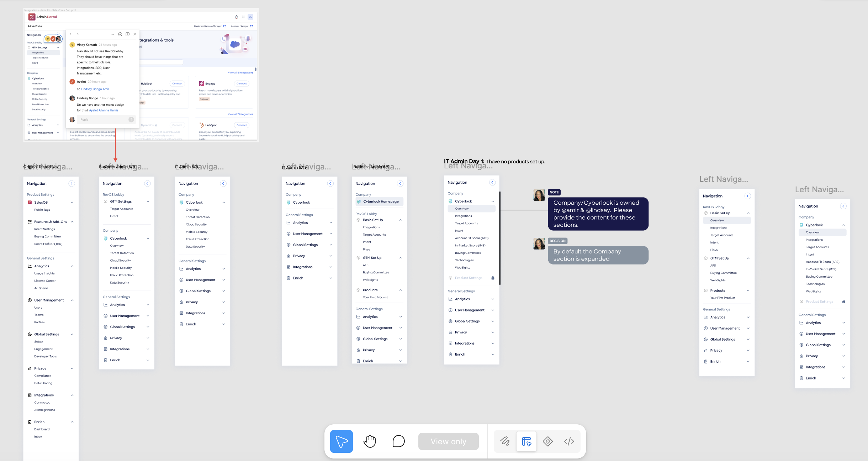Viewport: 868px width, 461px height.
Task: Expand Enrich chevron in IT Admin 6/19 panel
Action: [331, 278]
